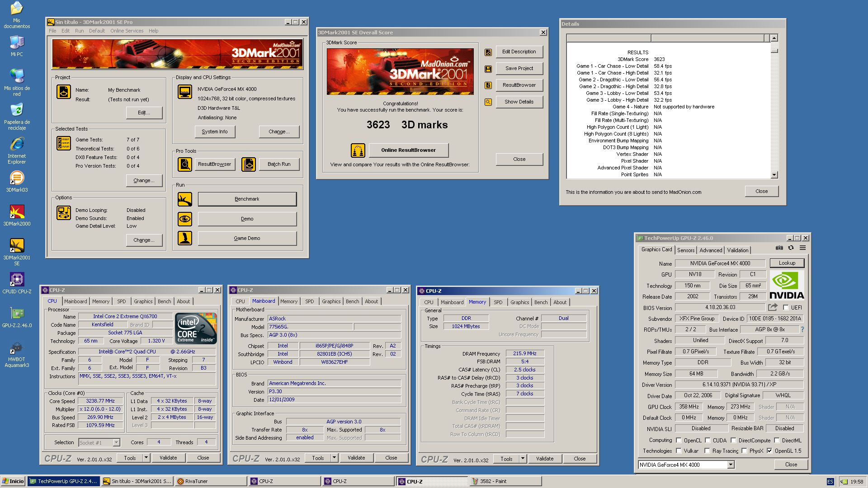Screen dimensions: 868x488
Task: Click the Options icon in 3DMark2001
Action: coord(64,213)
